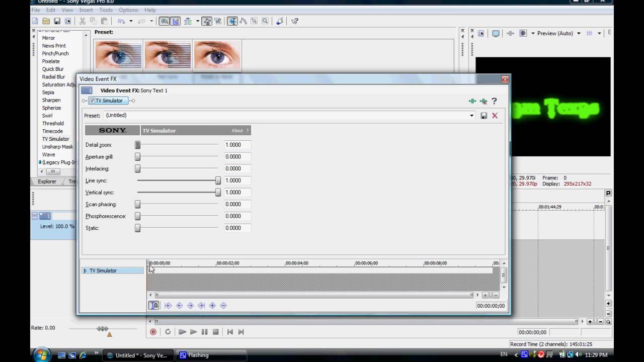Uncheck the TV Simulator effect checkbox

pyautogui.click(x=92, y=101)
